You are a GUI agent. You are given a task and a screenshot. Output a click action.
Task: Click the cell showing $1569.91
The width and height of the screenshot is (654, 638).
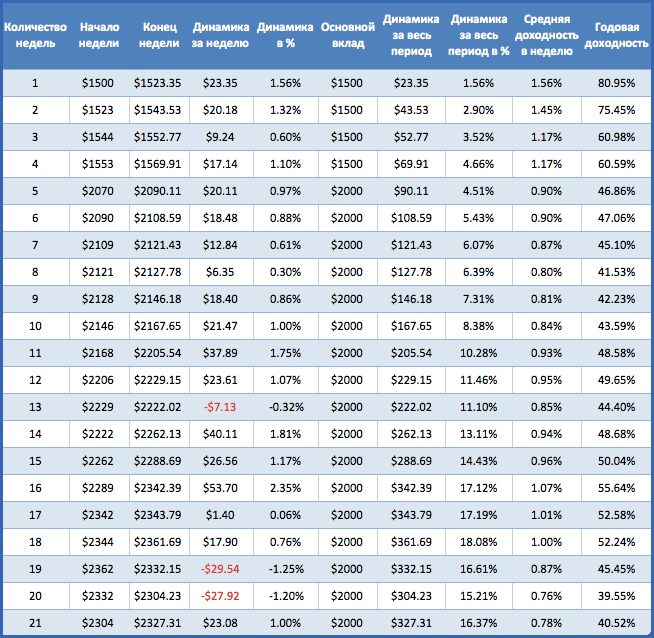click(x=158, y=164)
